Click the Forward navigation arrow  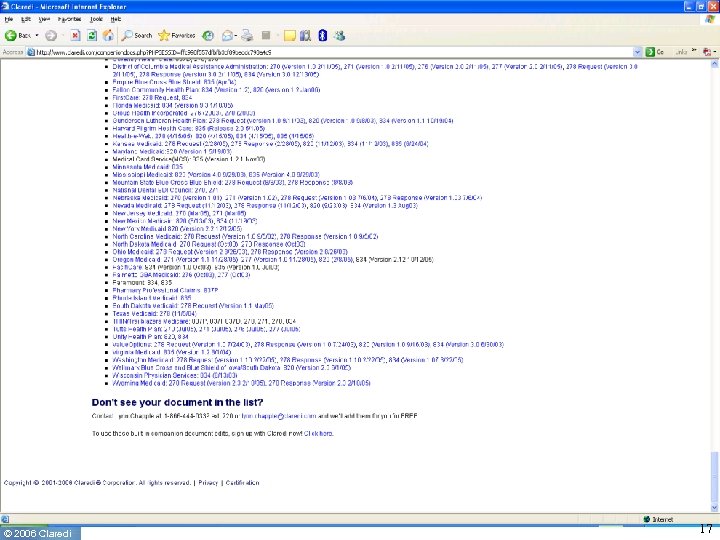click(51, 35)
